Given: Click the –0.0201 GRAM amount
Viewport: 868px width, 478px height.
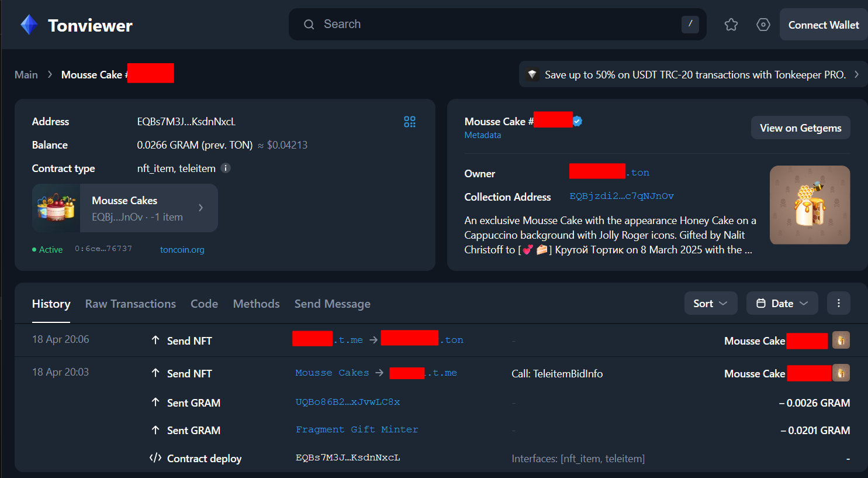Looking at the screenshot, I should click(x=815, y=431).
